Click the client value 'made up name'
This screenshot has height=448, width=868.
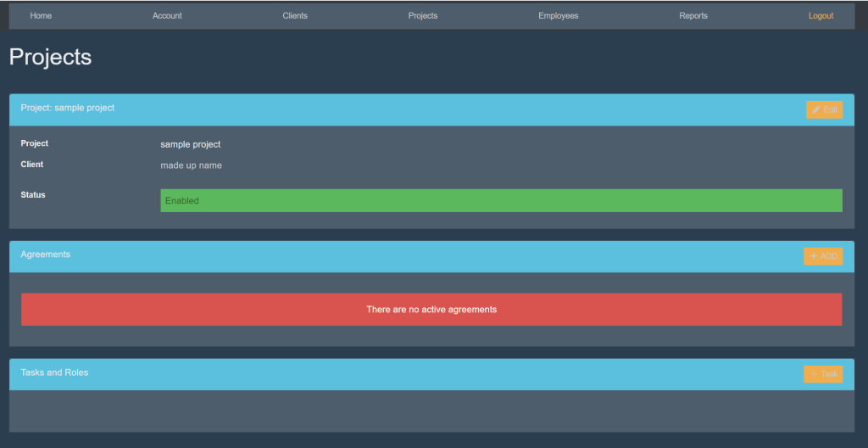point(191,165)
